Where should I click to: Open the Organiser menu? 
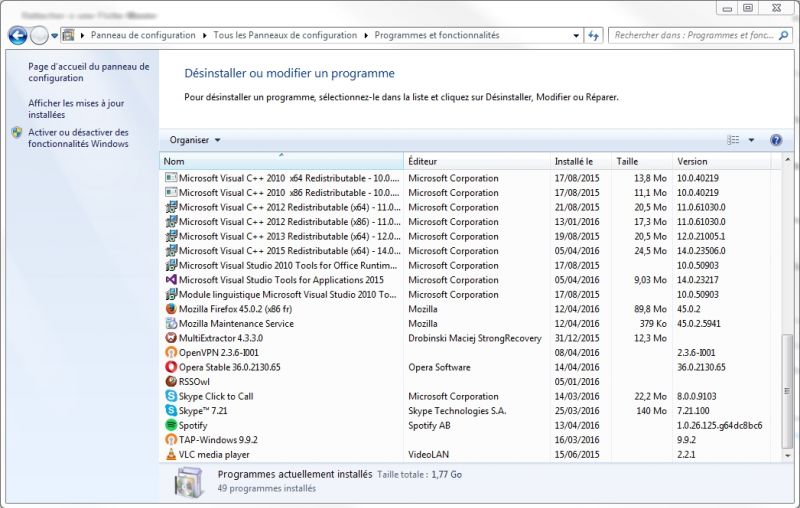[195, 140]
